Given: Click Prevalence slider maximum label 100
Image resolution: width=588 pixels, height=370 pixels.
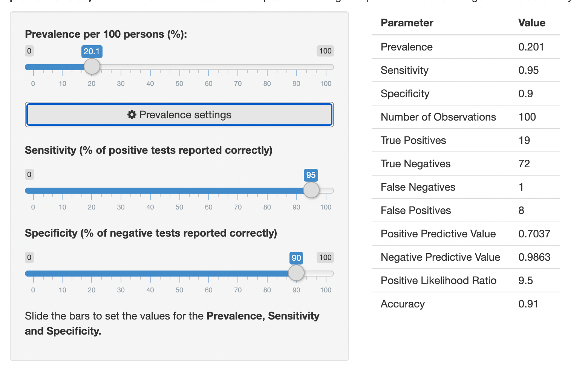Looking at the screenshot, I should coord(325,51).
